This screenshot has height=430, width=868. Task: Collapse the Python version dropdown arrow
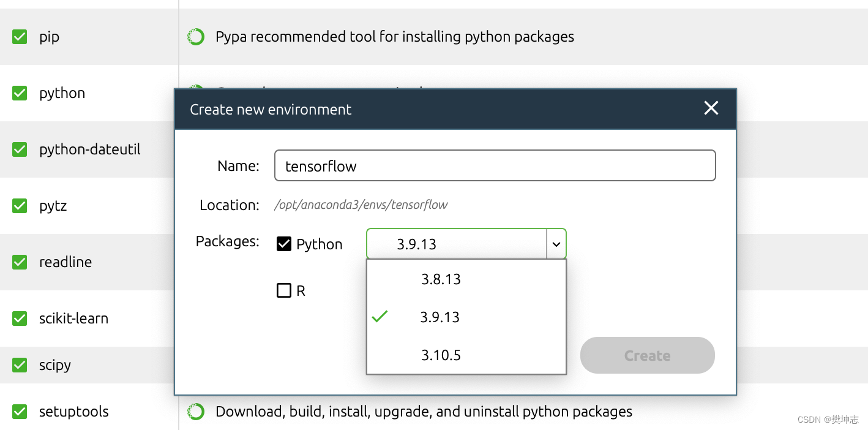pyautogui.click(x=556, y=244)
